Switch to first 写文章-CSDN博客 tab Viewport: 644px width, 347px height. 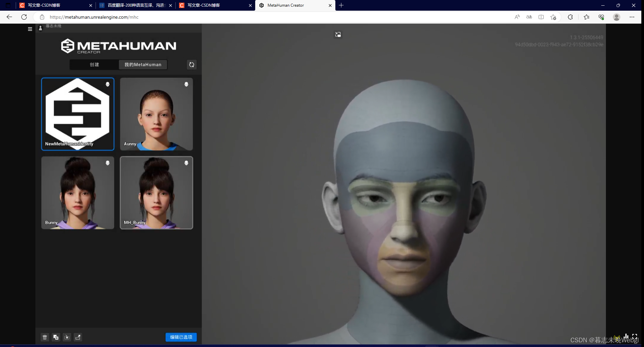pyautogui.click(x=55, y=5)
